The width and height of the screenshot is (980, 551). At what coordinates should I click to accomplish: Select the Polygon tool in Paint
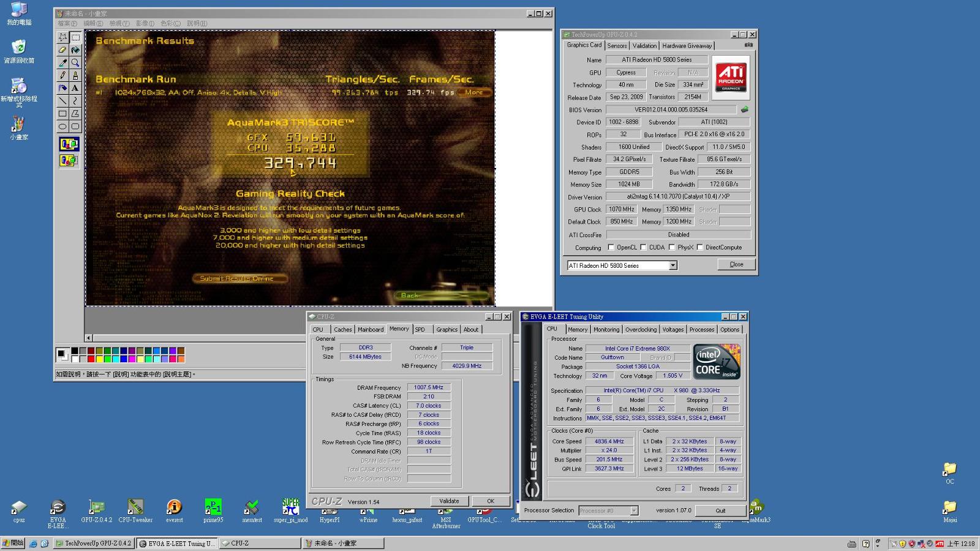point(75,113)
